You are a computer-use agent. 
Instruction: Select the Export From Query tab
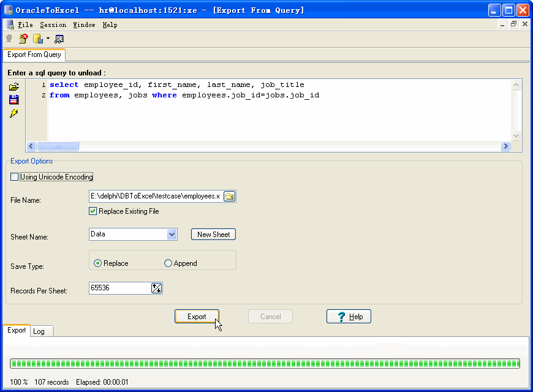coord(34,55)
